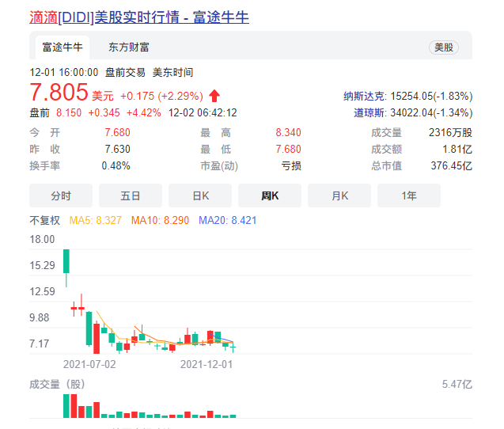Click the 最高 high value 8.340

tap(288, 132)
